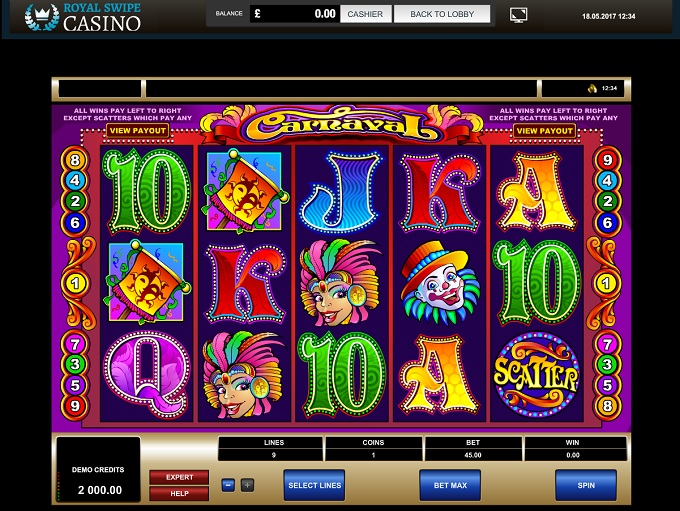Click payline 7 badge on right side
Screen dimensions: 680x511
click(607, 344)
